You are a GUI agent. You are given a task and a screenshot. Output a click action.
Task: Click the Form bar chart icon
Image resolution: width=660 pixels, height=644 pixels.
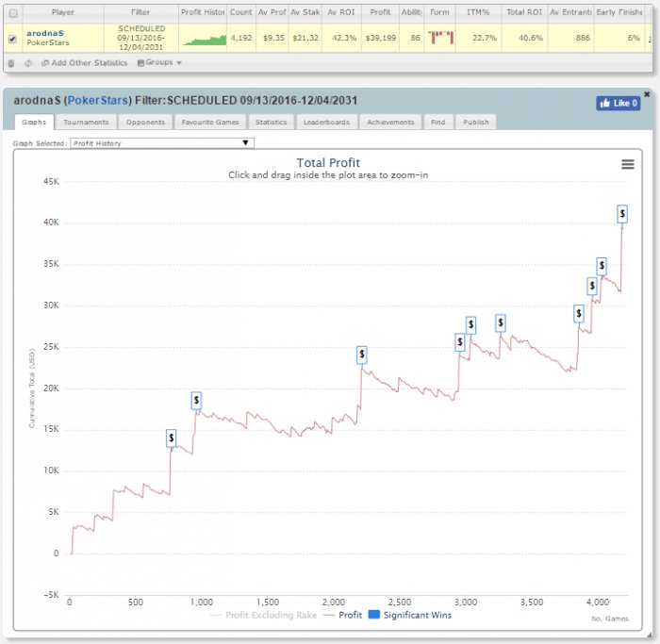click(439, 37)
